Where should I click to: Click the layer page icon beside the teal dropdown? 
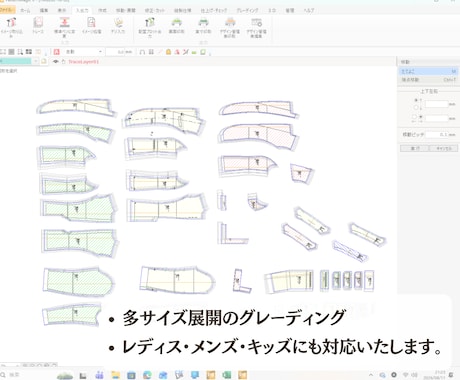point(44,61)
